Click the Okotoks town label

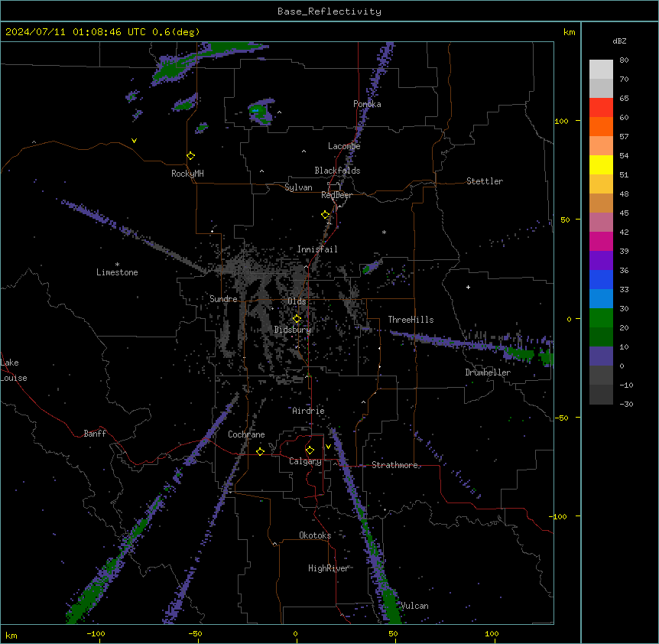(315, 535)
